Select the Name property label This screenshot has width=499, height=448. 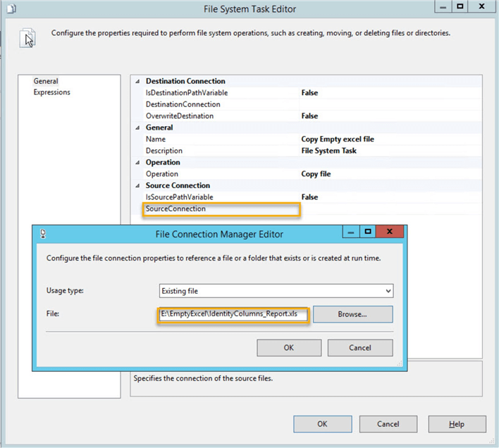[x=156, y=139]
